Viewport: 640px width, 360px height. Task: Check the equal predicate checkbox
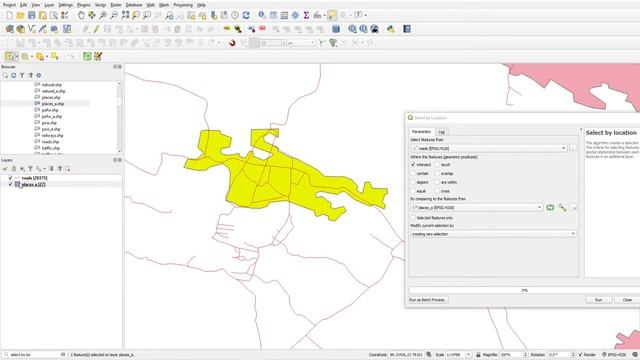click(413, 191)
